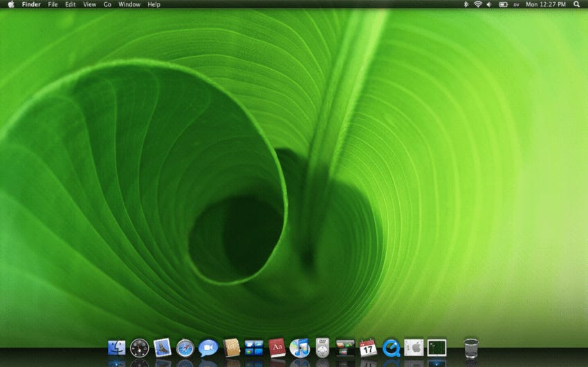Viewport: 588px width, 367px height.
Task: Open the Trash in the Dock
Action: [471, 348]
